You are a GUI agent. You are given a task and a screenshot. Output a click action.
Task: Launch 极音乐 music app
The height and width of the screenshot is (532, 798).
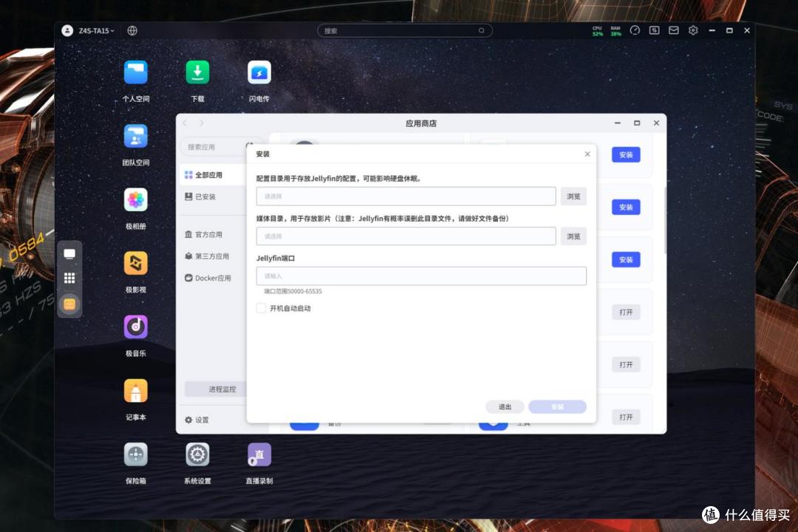click(x=135, y=327)
